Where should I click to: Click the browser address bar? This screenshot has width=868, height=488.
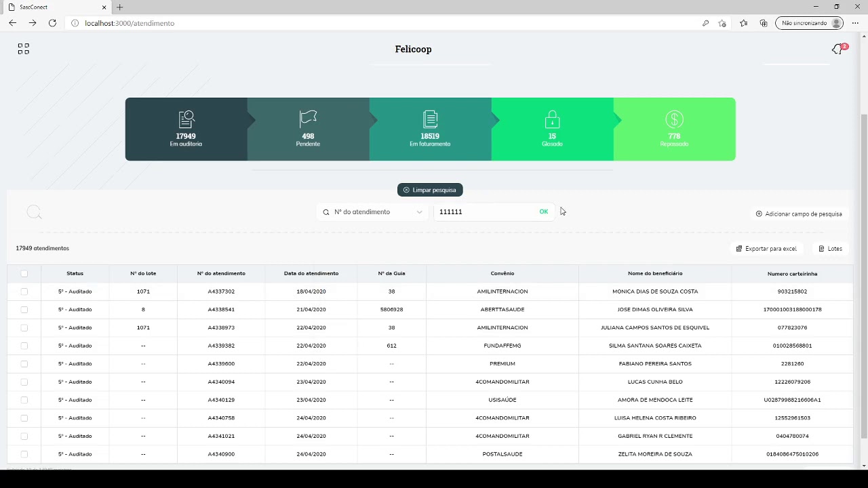click(387, 23)
